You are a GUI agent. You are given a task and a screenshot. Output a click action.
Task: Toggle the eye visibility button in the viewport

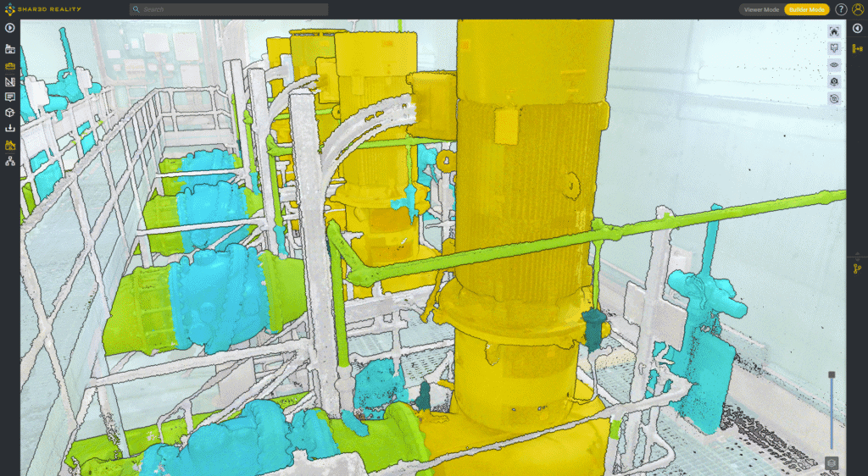coord(834,64)
